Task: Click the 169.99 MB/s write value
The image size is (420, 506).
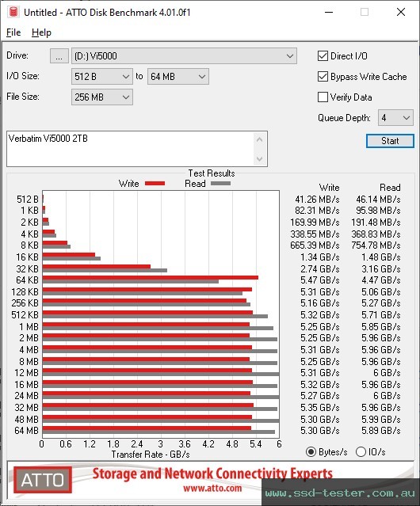Action: 315,223
